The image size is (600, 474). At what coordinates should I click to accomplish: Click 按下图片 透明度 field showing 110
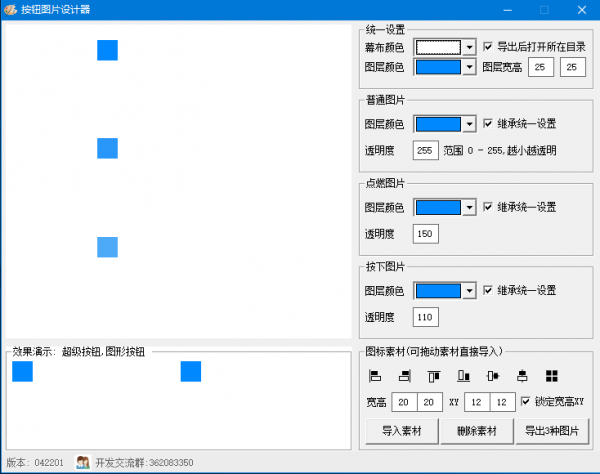coord(426,317)
